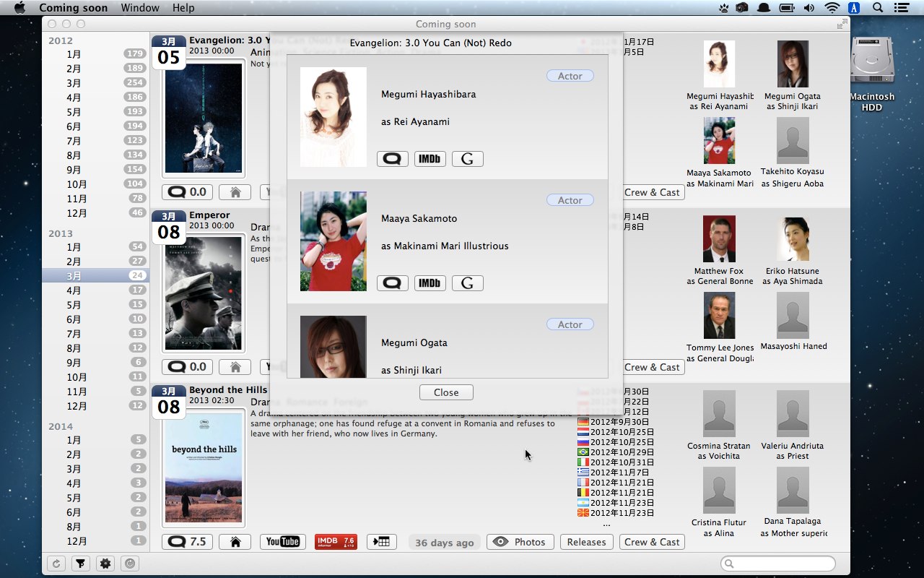The image size is (924, 578).
Task: Click the paw icon in menu bar
Action: pyautogui.click(x=723, y=8)
